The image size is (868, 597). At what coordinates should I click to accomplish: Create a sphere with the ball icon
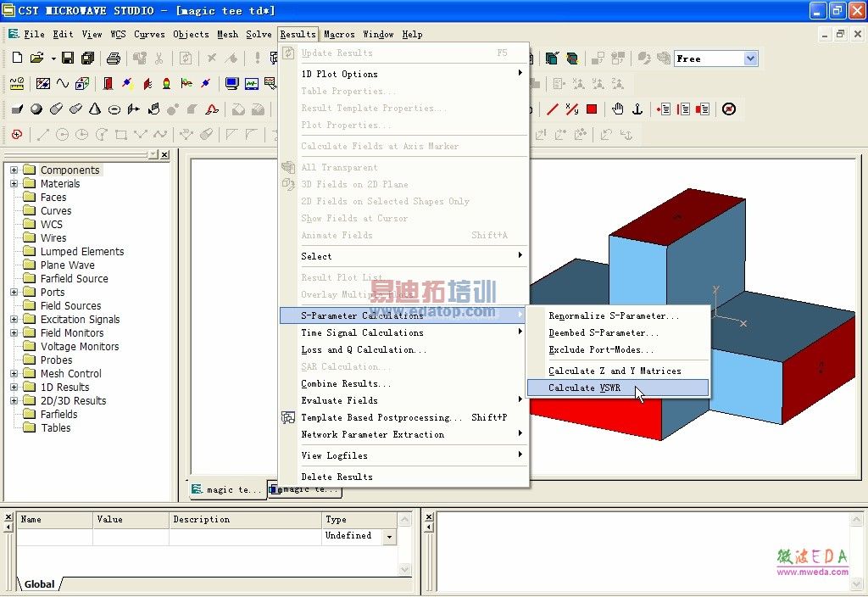click(36, 109)
